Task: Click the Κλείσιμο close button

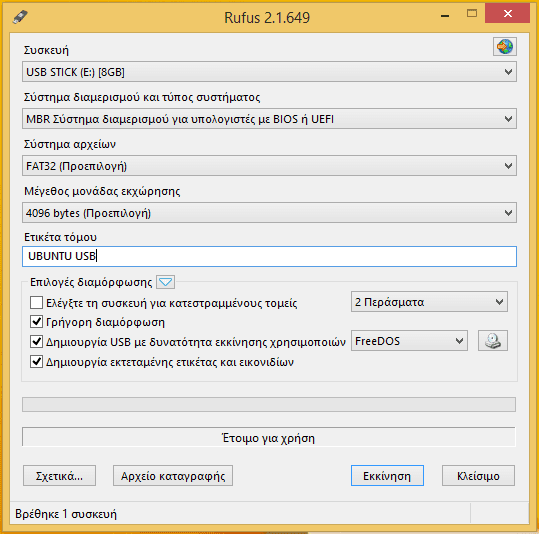Action: (478, 476)
